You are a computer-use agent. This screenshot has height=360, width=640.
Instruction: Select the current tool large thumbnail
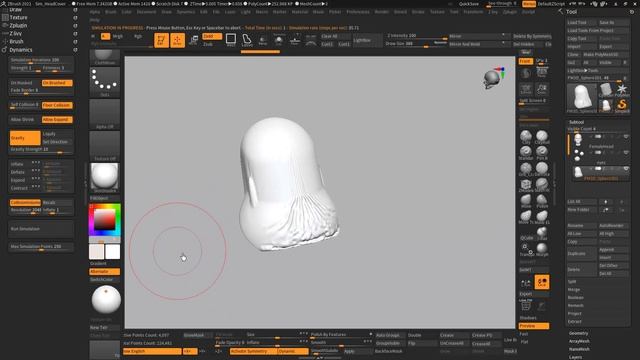(582, 98)
